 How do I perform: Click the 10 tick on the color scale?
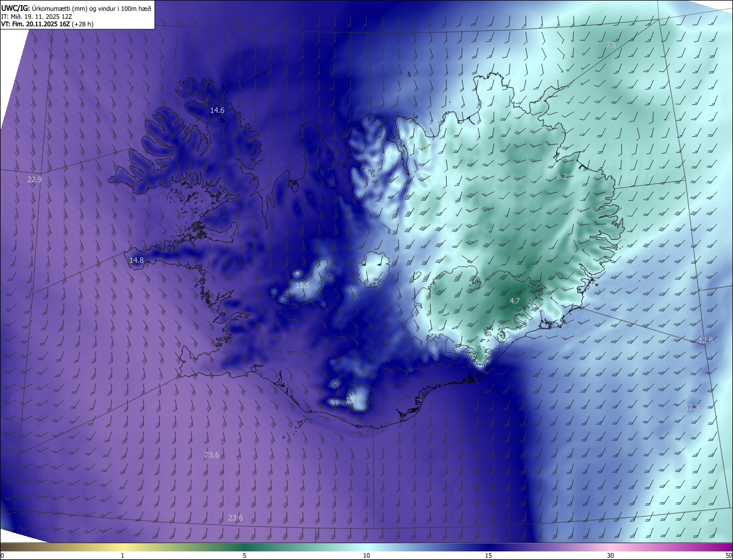(x=366, y=555)
